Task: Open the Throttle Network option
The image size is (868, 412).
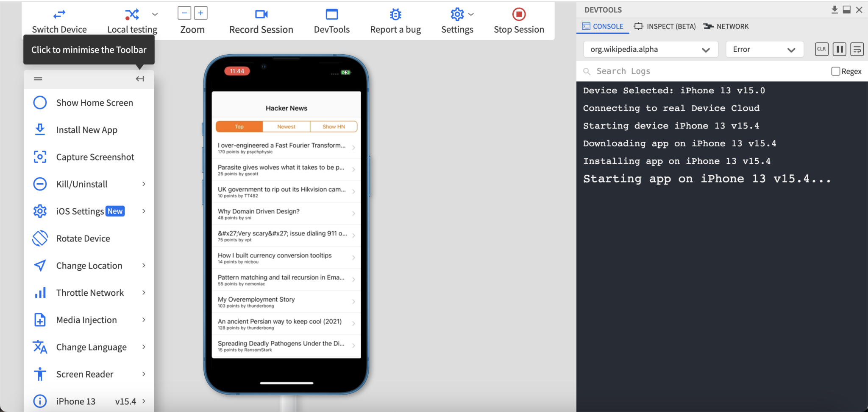Action: (x=90, y=292)
